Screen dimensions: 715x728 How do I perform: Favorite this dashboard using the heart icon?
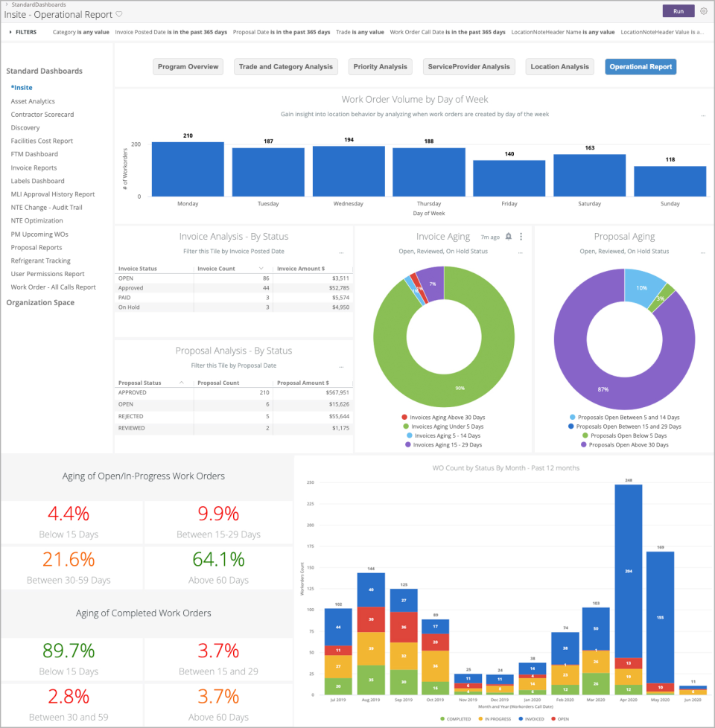pos(118,13)
